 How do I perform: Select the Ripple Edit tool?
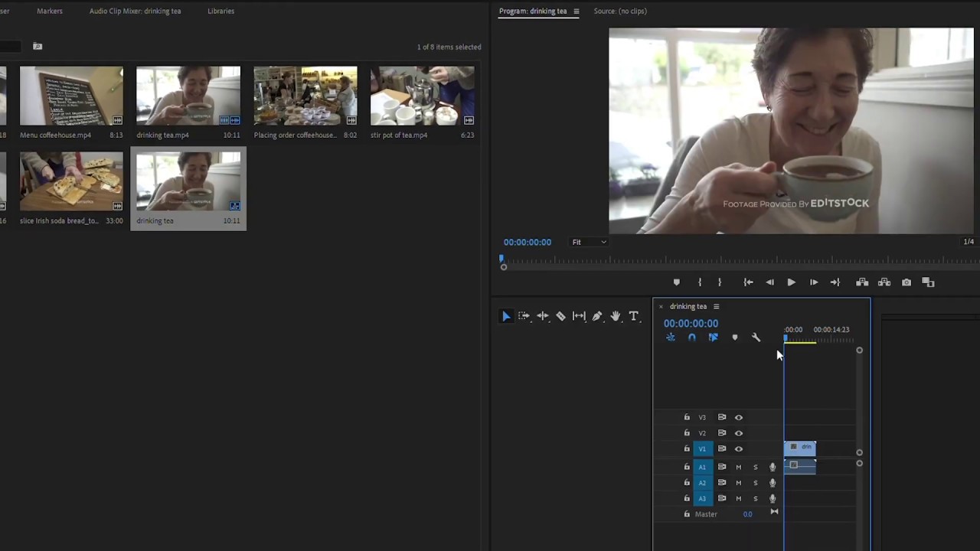click(x=542, y=316)
